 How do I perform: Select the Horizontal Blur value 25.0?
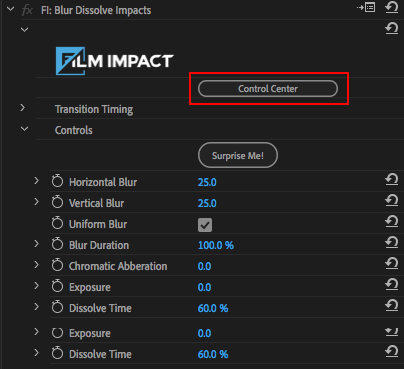[207, 182]
